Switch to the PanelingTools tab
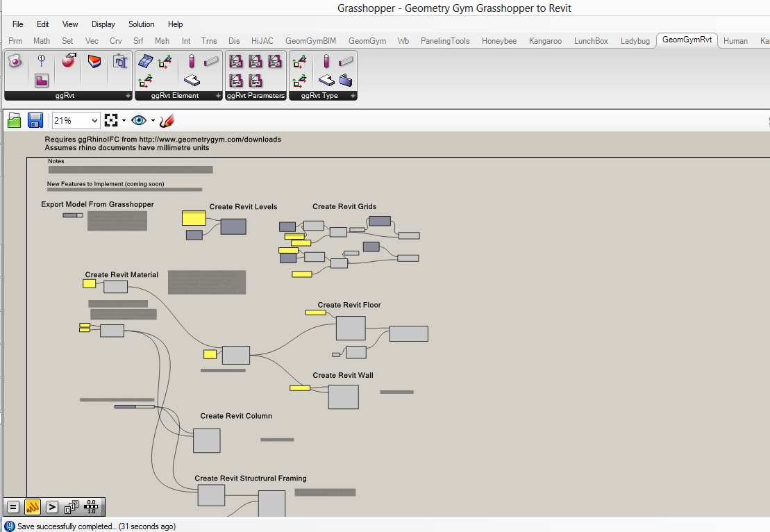 [x=445, y=41]
